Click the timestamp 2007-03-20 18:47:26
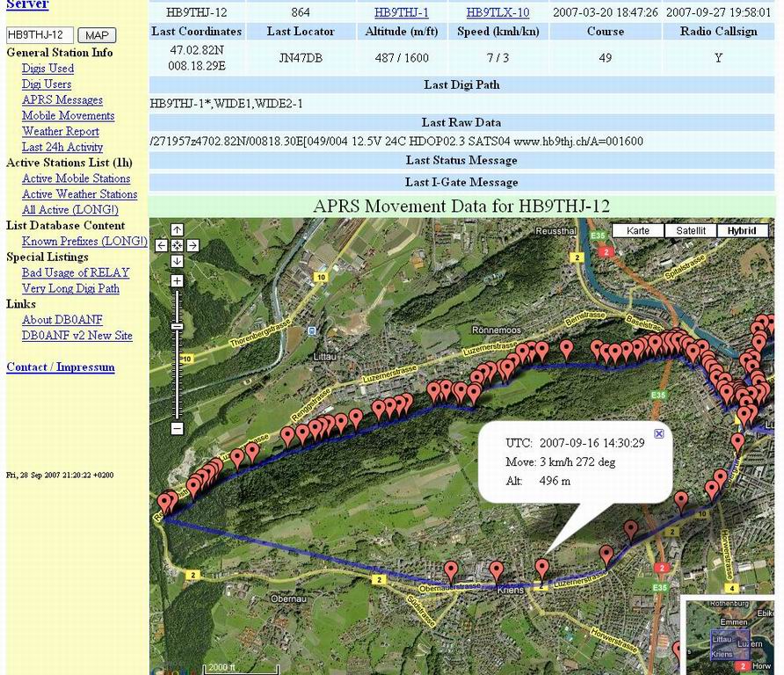Screen dimensions: 784x675 606,12
